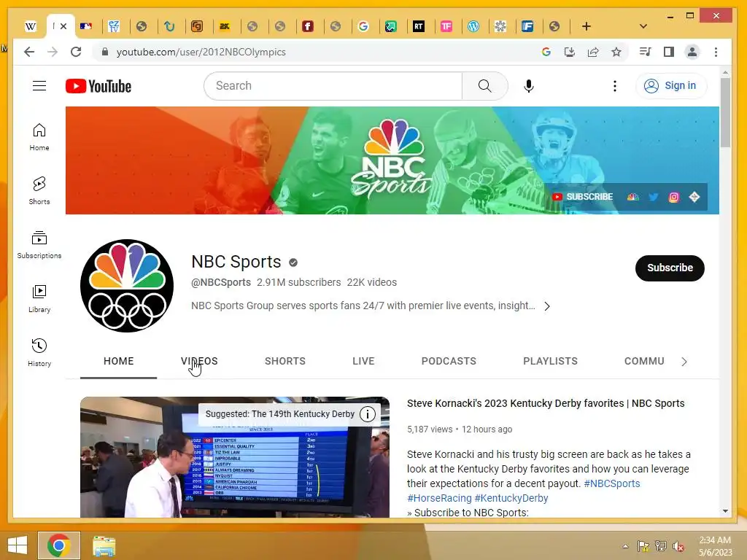This screenshot has height=560, width=747.
Task: Switch to the Wikipedia tab
Action: 31,26
